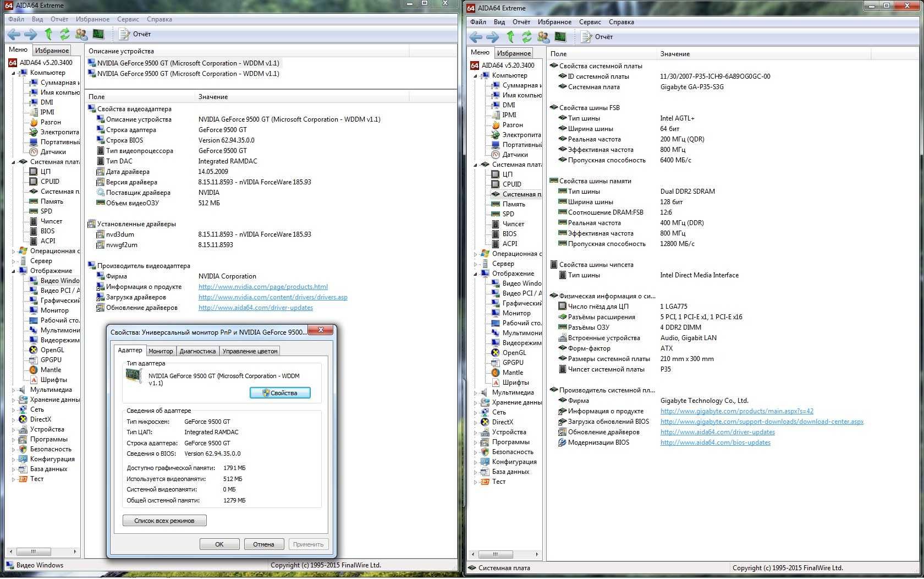Open Файл menu in left AIDA64 window
This screenshot has height=579, width=924.
click(16, 19)
